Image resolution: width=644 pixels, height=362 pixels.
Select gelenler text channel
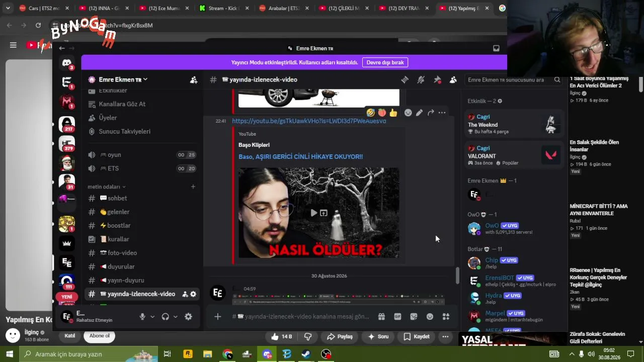coord(141,212)
